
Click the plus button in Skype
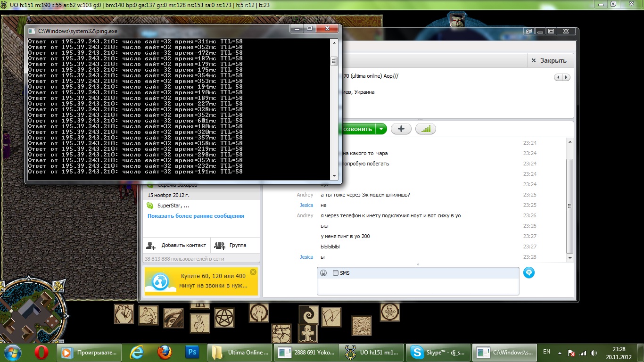(x=401, y=129)
